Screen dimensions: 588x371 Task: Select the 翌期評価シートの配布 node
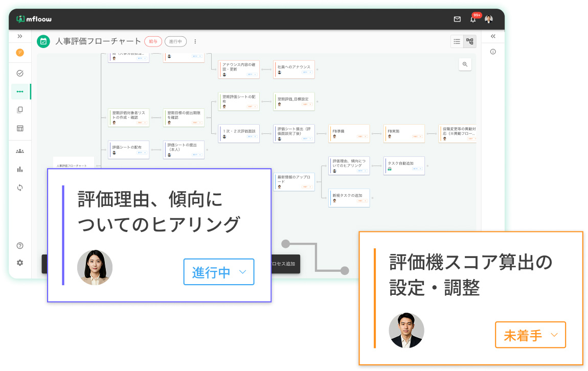pos(239,102)
